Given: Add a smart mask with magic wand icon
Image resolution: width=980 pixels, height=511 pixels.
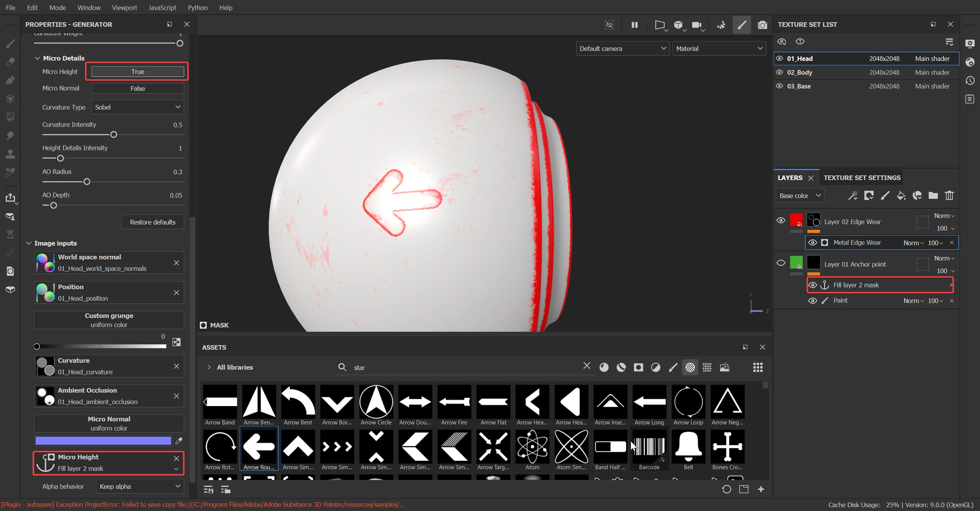Looking at the screenshot, I should [853, 196].
